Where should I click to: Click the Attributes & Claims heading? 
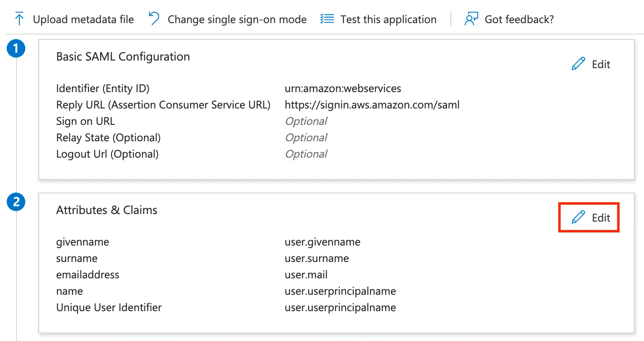point(106,210)
